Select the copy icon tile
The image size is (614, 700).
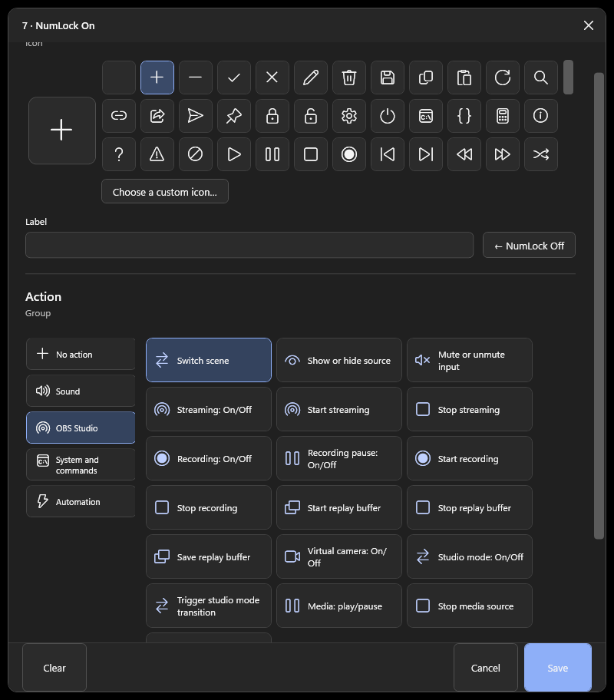coord(426,78)
